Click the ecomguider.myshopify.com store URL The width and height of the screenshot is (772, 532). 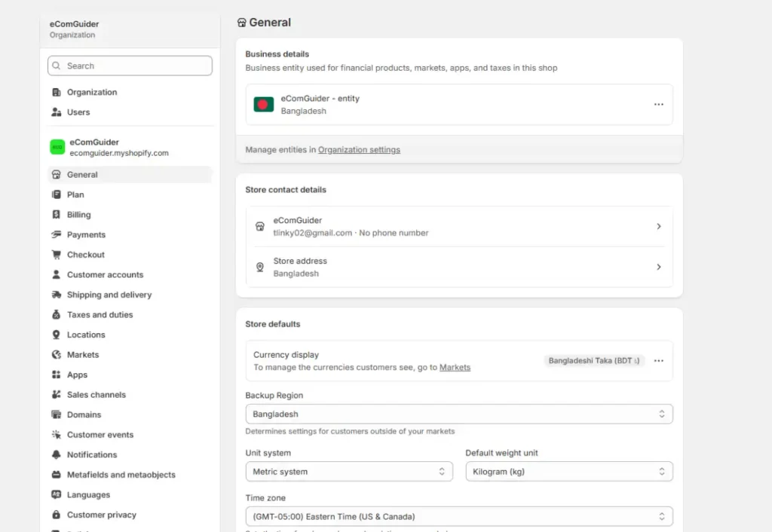tap(119, 153)
